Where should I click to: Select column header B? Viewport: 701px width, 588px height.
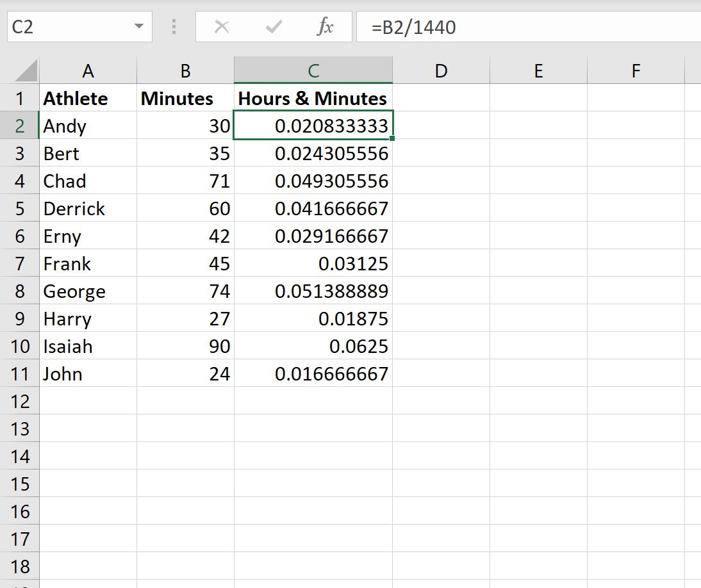[184, 70]
